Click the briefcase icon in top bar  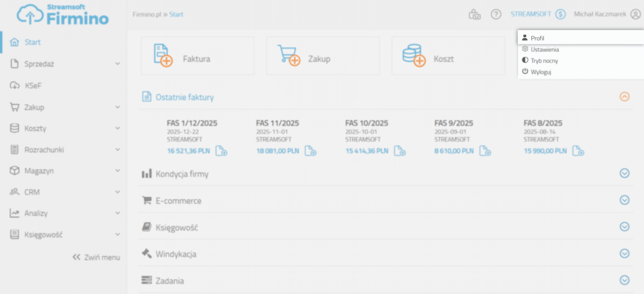[x=474, y=14]
